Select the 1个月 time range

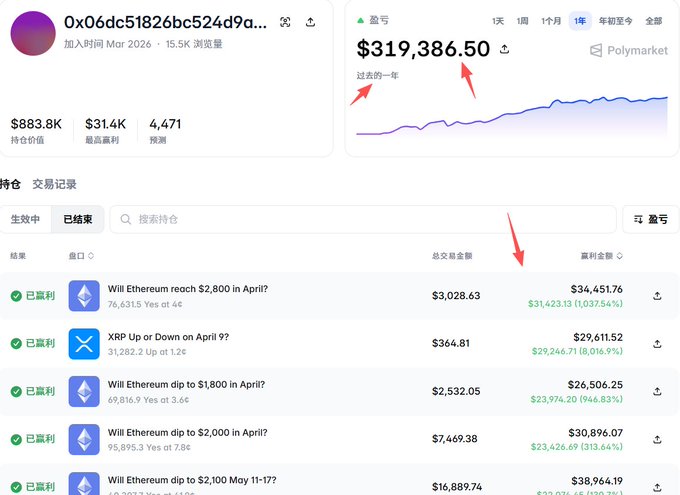pos(551,21)
